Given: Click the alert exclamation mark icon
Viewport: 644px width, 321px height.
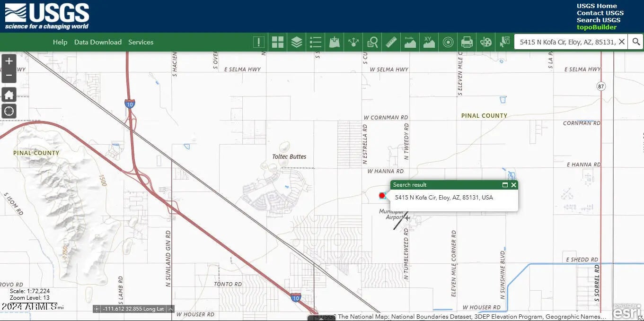Looking at the screenshot, I should (x=259, y=42).
